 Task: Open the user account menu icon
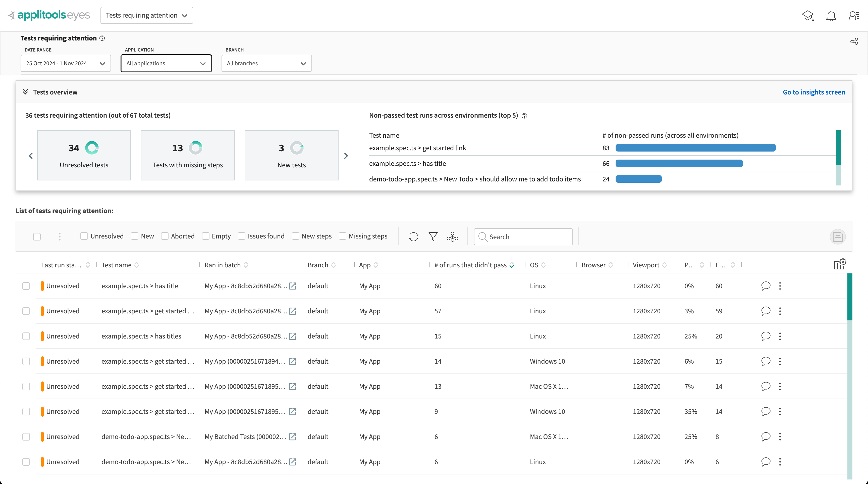pos(854,16)
